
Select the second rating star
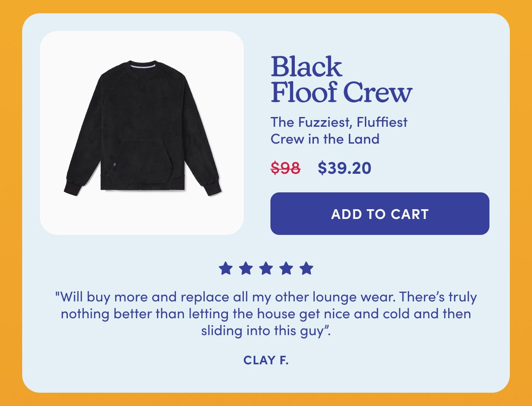tap(246, 268)
